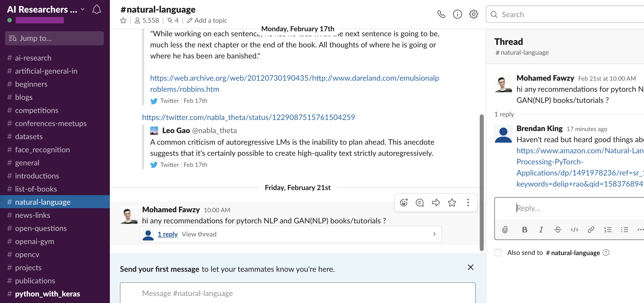This screenshot has width=644, height=303.
Task: Add reaction emoji to Mohamed's message
Action: tap(404, 202)
